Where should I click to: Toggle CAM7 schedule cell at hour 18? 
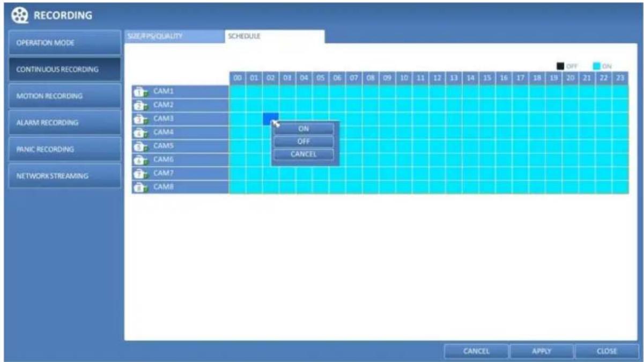pyautogui.click(x=537, y=174)
